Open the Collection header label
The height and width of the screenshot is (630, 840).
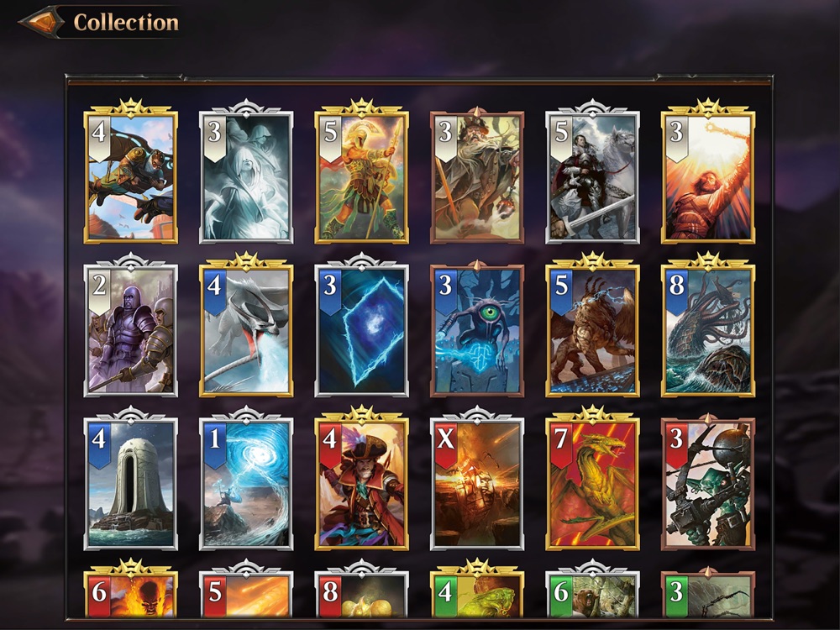126,22
